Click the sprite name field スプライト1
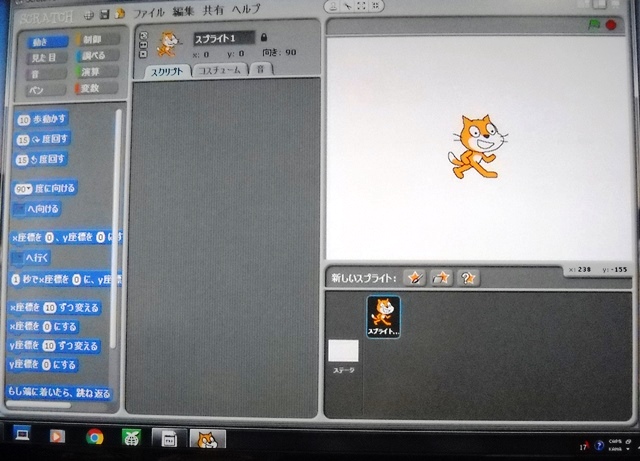The height and width of the screenshot is (461, 640). coord(224,38)
